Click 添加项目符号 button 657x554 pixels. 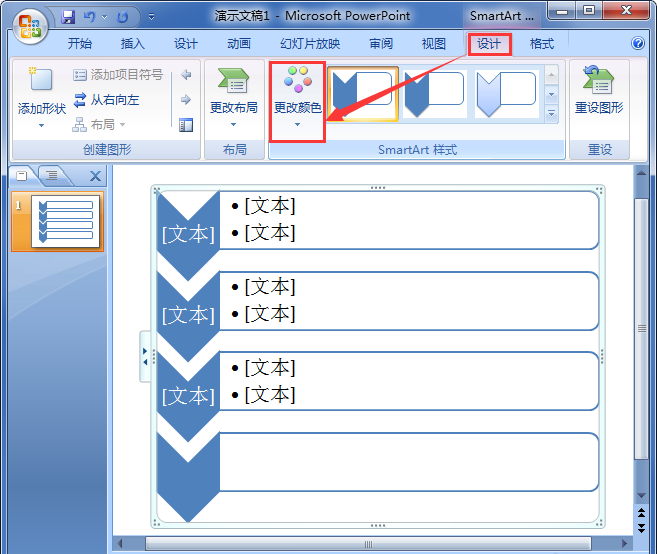point(118,75)
